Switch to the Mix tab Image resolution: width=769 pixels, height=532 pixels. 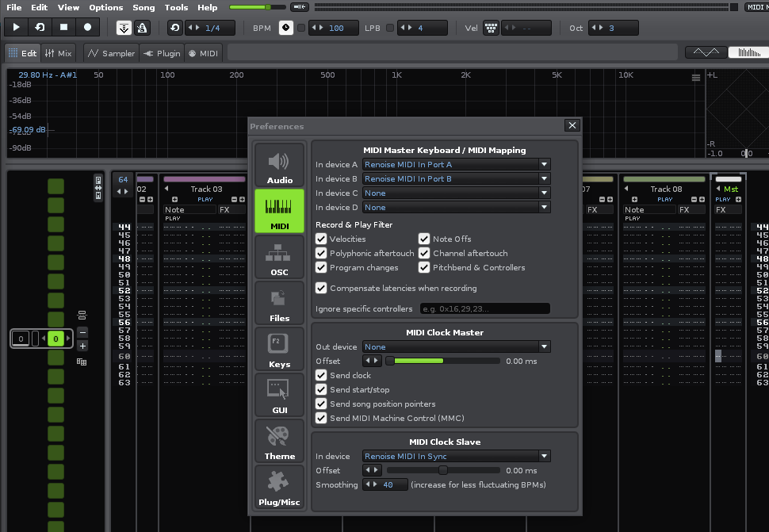click(58, 54)
